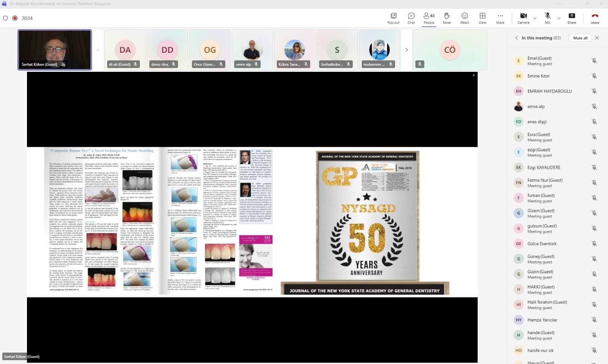Screen dimensions: 608x364
Task: Click the Mute all button
Action: pos(580,38)
